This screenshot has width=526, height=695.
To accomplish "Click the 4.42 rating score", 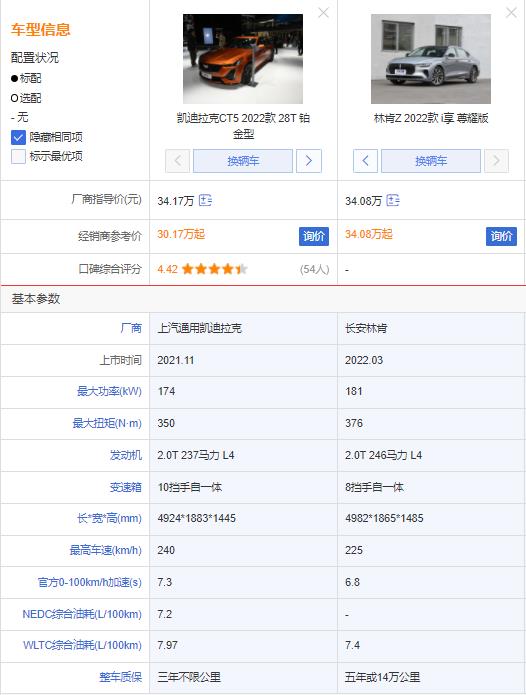I will click(x=168, y=269).
